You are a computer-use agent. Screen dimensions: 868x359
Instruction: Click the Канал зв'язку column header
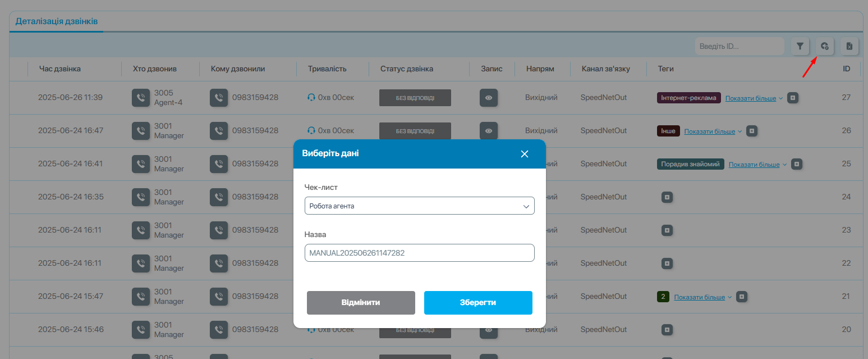tap(606, 69)
